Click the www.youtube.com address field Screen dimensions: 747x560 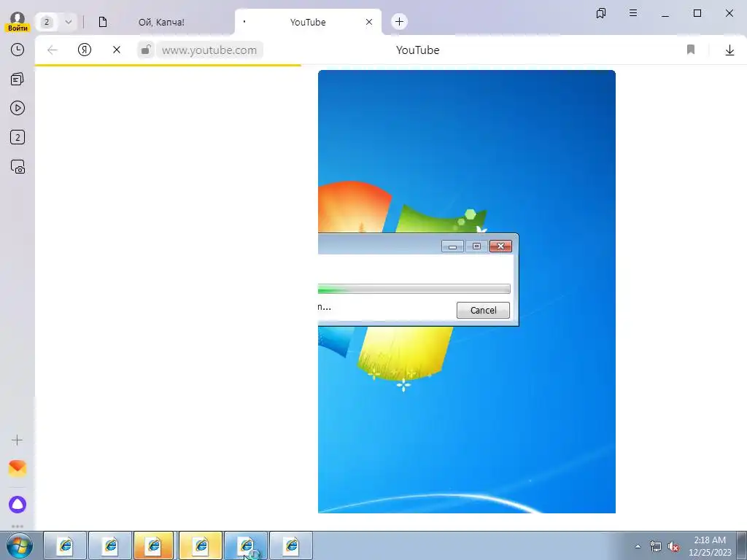209,50
